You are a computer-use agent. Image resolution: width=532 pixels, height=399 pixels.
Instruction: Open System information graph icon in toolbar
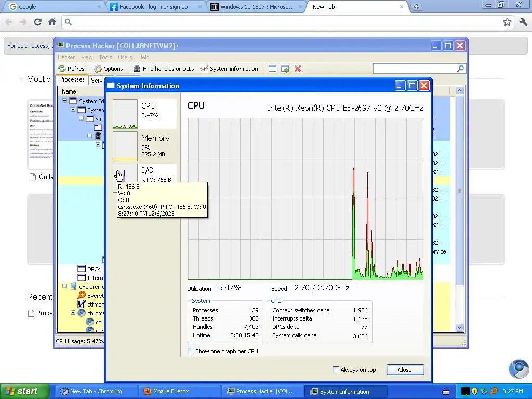tap(204, 69)
